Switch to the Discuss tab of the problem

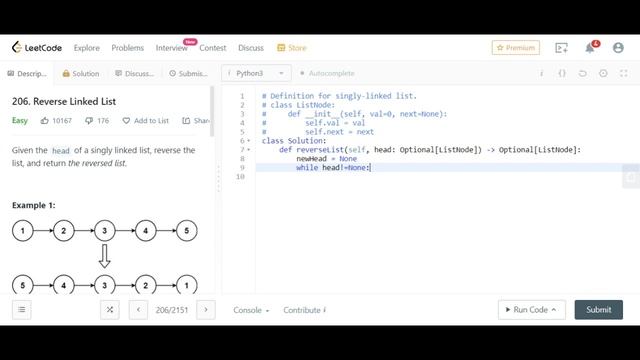[134, 73]
